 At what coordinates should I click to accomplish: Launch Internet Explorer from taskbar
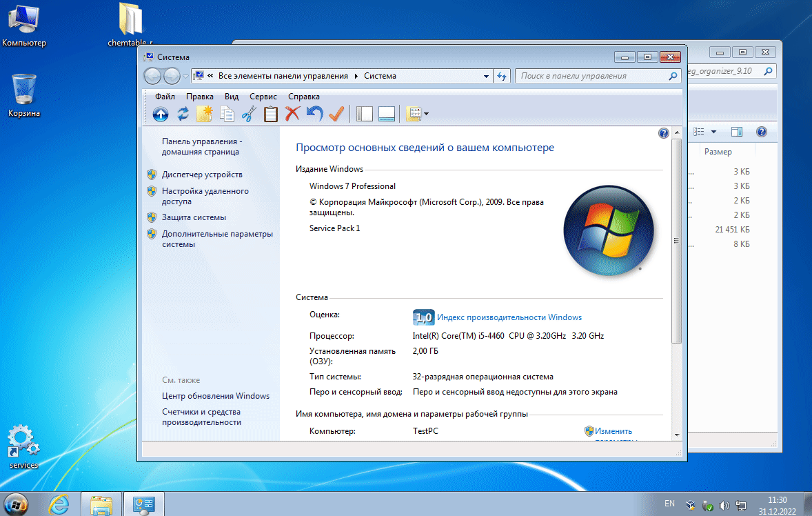point(59,504)
